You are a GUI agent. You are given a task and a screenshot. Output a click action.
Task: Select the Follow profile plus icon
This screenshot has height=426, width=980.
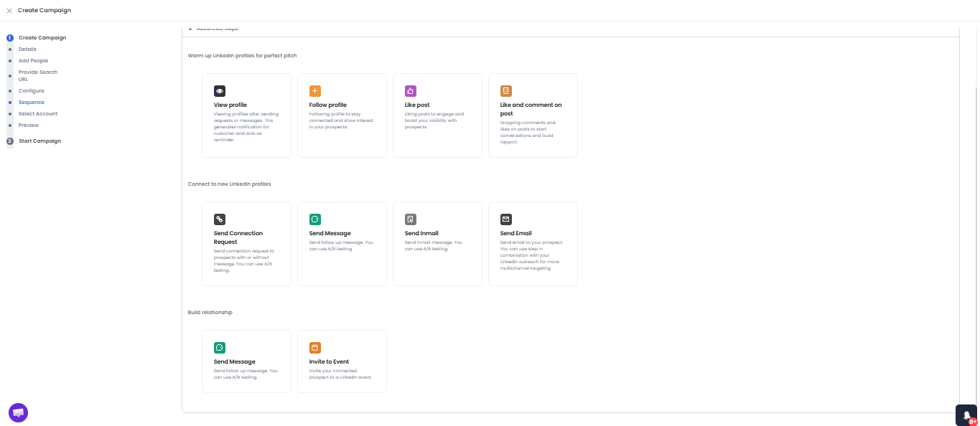click(x=315, y=91)
